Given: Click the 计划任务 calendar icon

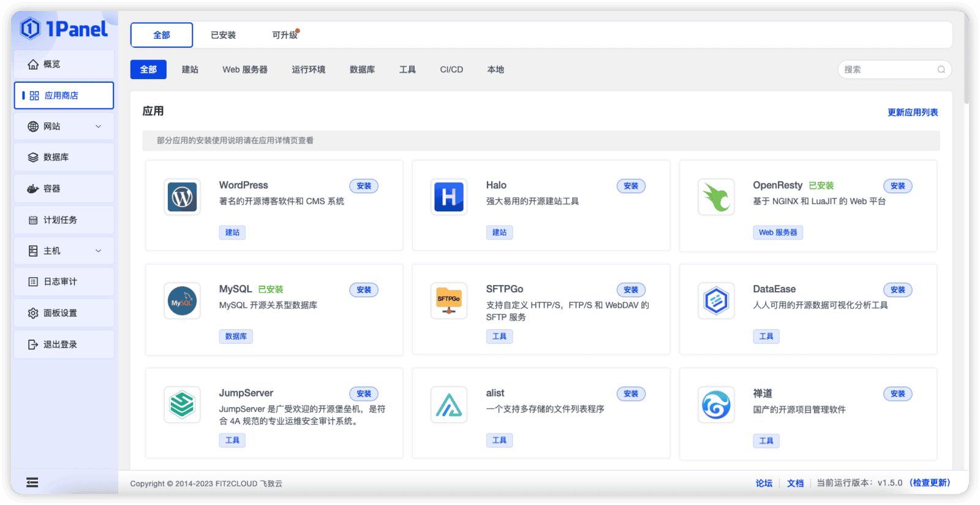Looking at the screenshot, I should tap(33, 220).
